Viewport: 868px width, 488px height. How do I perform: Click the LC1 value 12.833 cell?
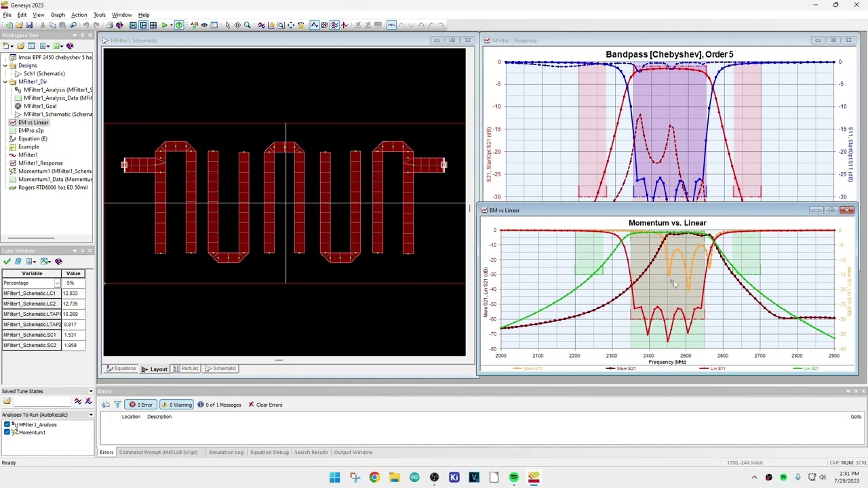coord(73,293)
